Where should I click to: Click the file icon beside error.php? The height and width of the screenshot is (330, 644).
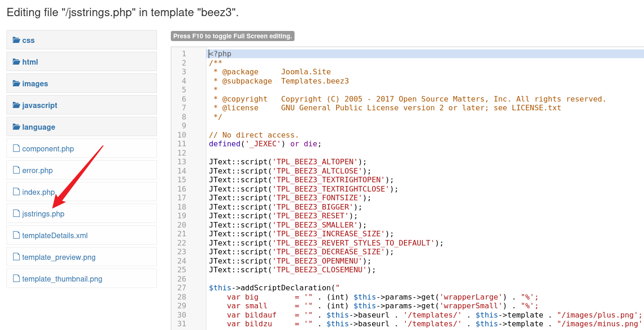[17, 170]
